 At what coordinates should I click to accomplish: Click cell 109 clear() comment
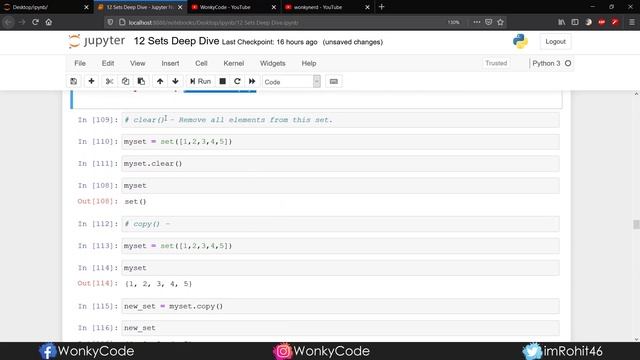pos(340,120)
